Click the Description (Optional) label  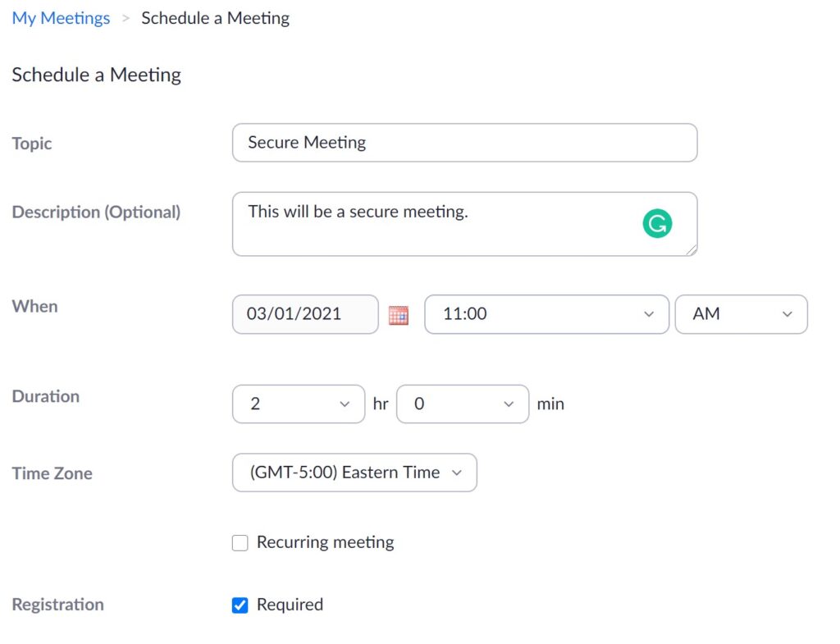(x=96, y=212)
